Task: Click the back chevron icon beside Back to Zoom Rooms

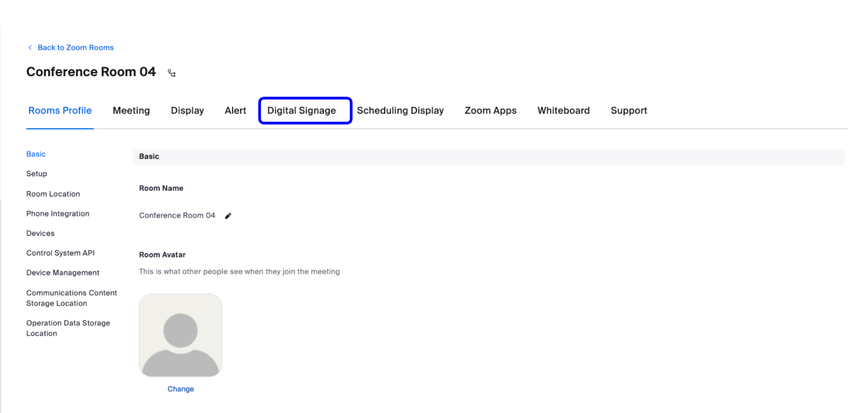Action: pyautogui.click(x=30, y=48)
